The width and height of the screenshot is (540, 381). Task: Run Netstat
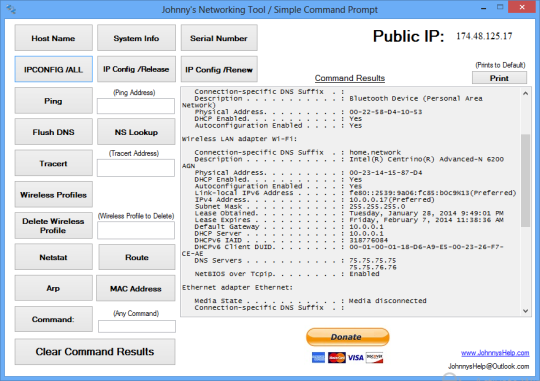53,257
